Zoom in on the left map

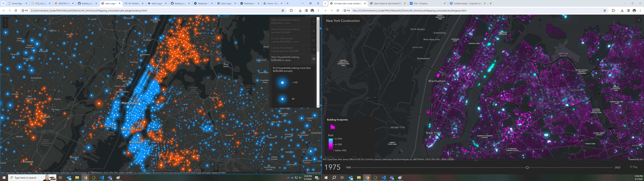click(x=5, y=20)
